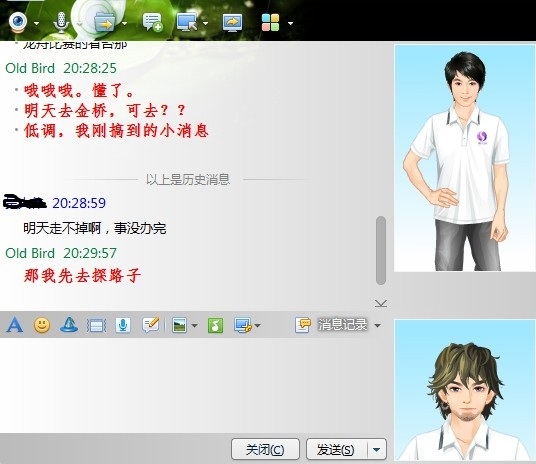Click message 那我先去探路子
This screenshot has height=464, width=536.
click(82, 276)
